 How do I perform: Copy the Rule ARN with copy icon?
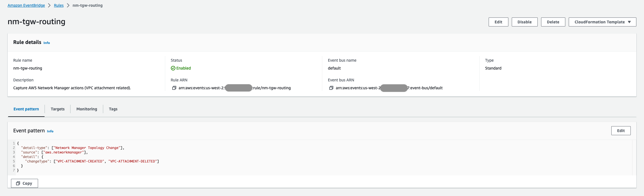[x=174, y=88]
